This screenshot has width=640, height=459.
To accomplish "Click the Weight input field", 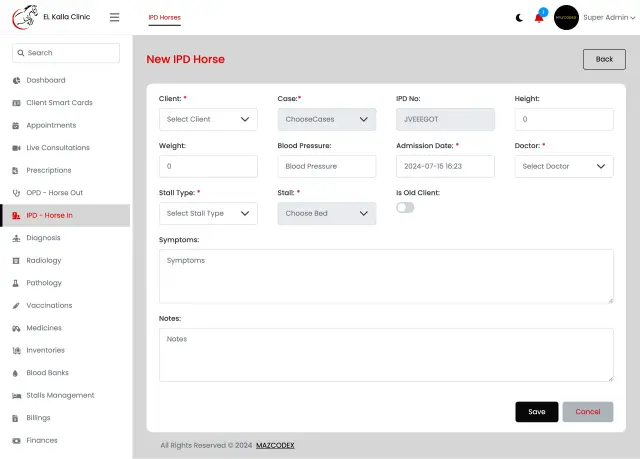I will click(208, 166).
